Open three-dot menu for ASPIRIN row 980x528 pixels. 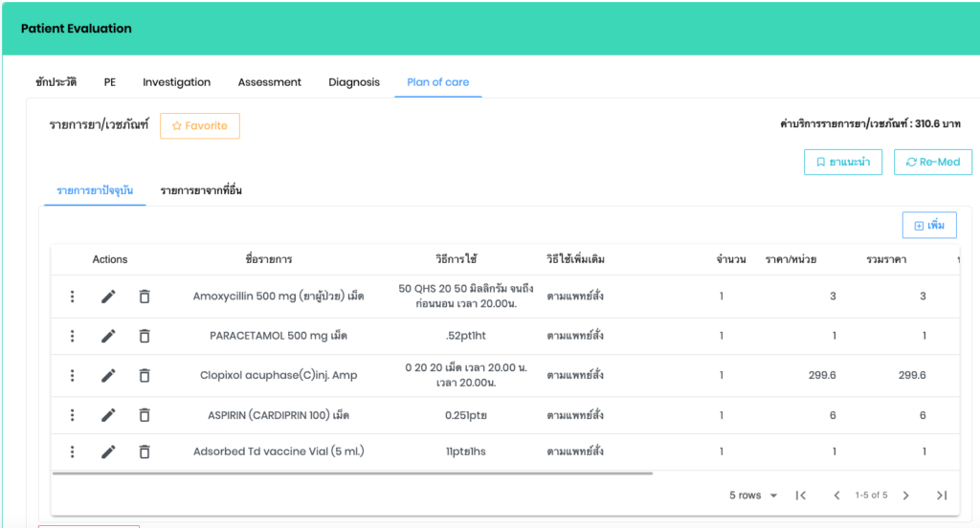(x=72, y=415)
